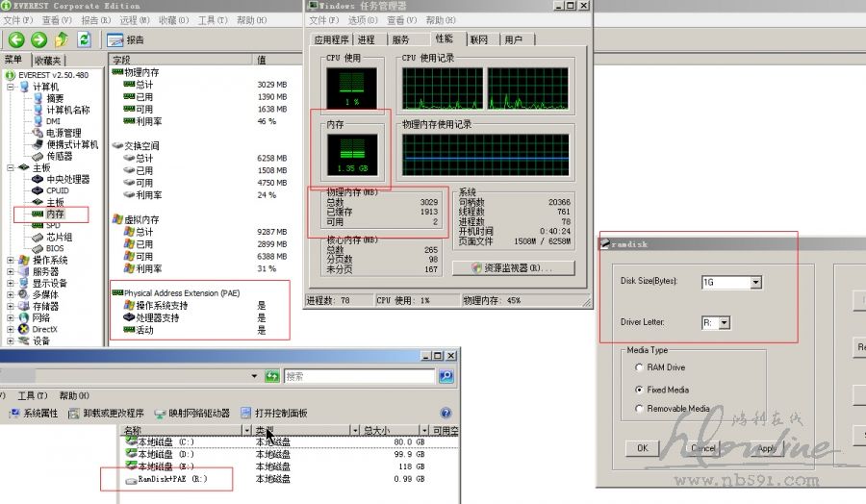This screenshot has height=504, width=866.
Task: Open the 工具 menu in EVEREST
Action: click(207, 19)
